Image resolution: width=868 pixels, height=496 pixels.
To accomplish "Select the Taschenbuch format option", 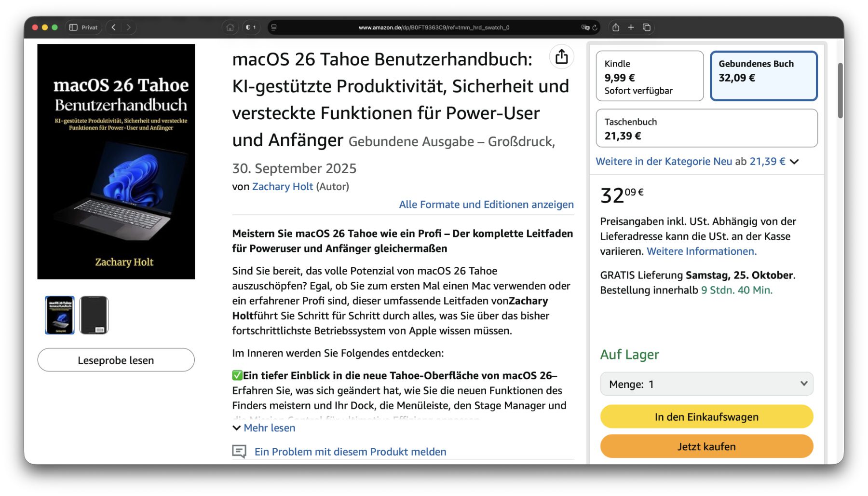I will pyautogui.click(x=706, y=128).
